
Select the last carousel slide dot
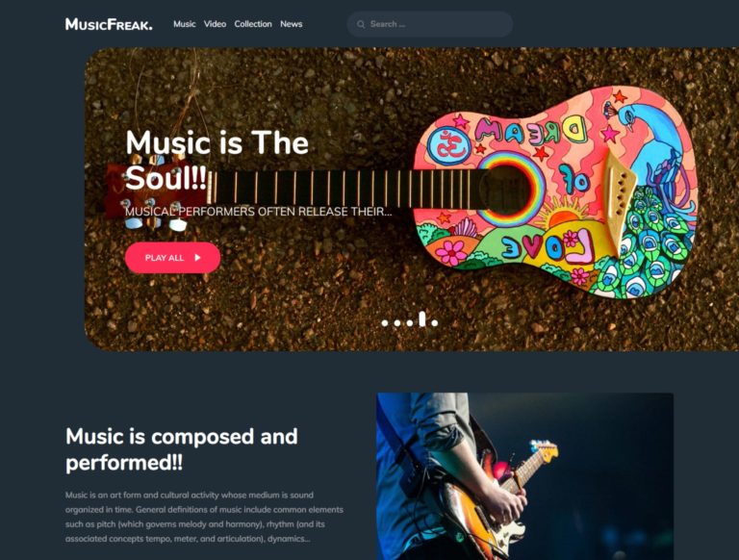coord(435,323)
